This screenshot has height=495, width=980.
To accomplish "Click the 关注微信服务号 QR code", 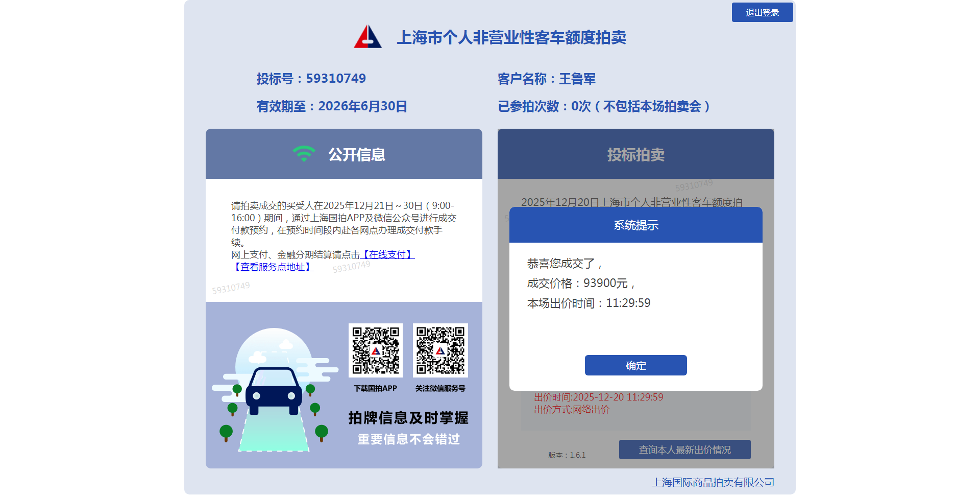I will point(440,350).
